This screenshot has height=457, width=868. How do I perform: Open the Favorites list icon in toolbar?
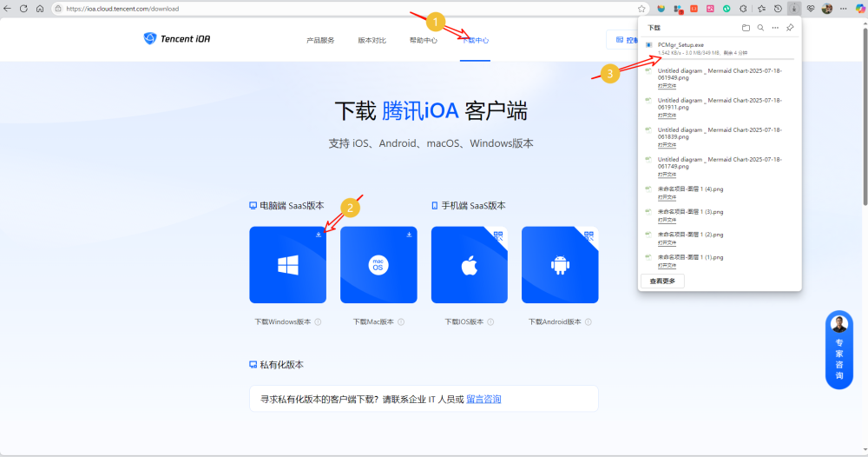click(x=762, y=9)
